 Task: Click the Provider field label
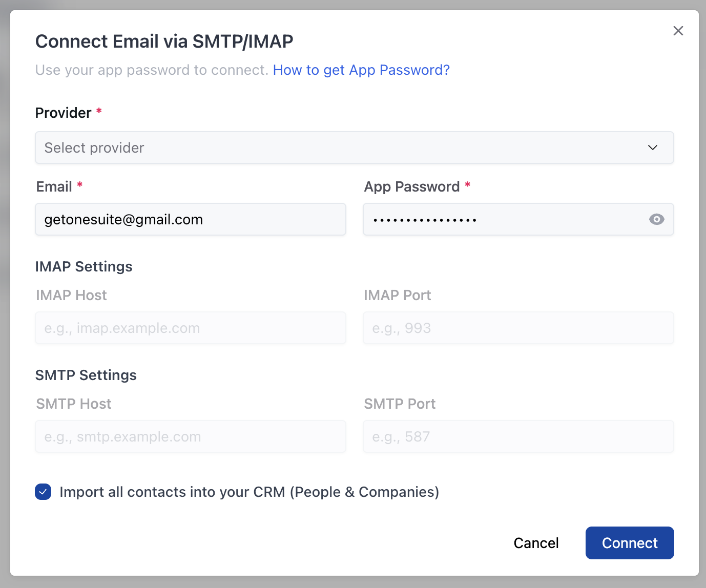point(63,113)
